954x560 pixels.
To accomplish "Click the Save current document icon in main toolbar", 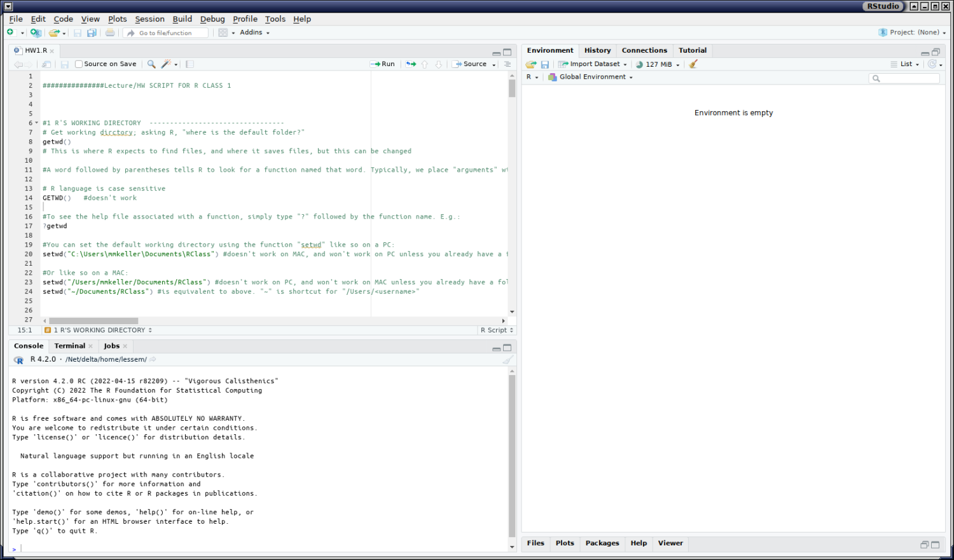I will click(x=78, y=32).
